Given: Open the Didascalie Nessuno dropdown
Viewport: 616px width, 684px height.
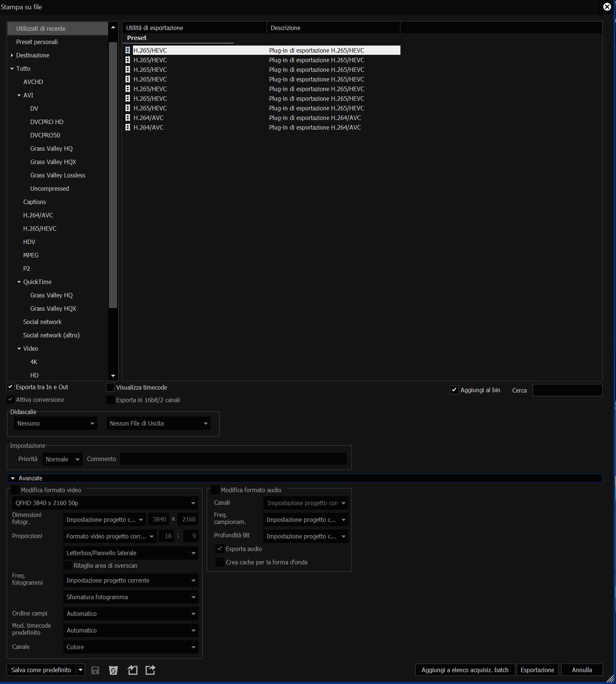Looking at the screenshot, I should pos(56,423).
